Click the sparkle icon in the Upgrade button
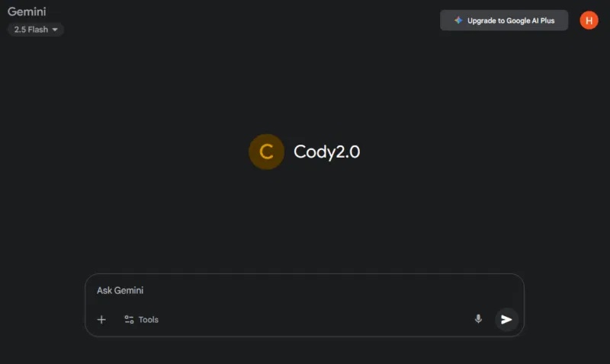610x364 pixels. pos(458,21)
